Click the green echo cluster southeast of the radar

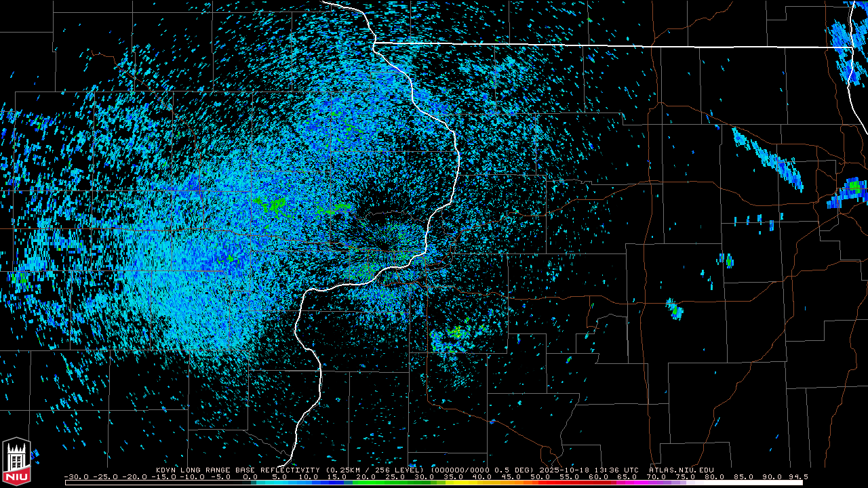(458, 332)
